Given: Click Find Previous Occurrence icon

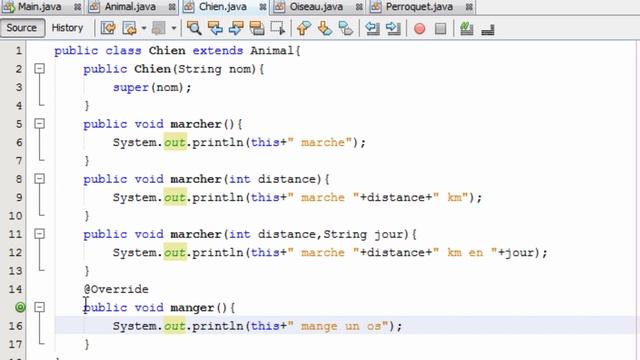Looking at the screenshot, I should (215, 28).
